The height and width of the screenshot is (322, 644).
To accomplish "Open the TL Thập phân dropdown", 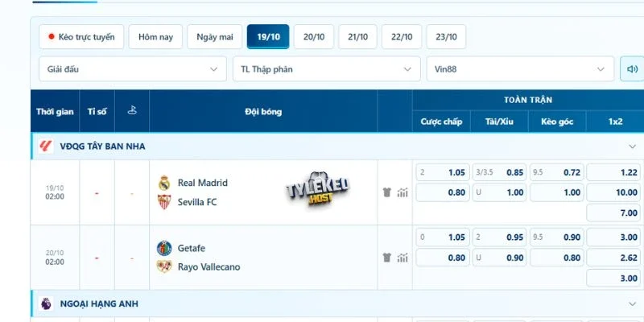I will (x=327, y=69).
